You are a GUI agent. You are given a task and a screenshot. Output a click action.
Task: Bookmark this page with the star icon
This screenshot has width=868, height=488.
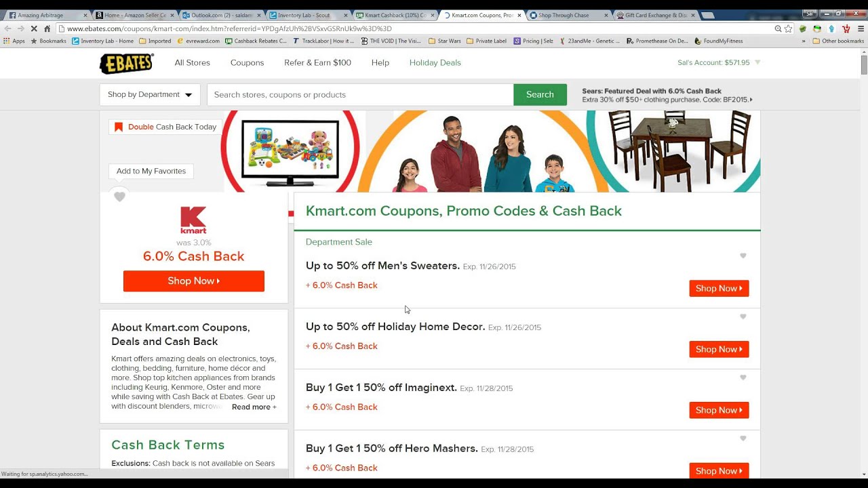[x=788, y=28]
